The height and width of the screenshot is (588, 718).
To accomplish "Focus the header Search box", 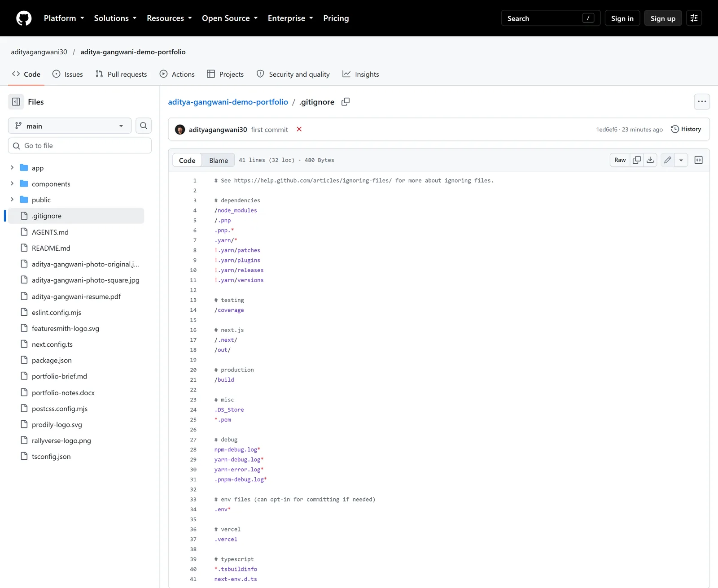I will click(x=551, y=18).
